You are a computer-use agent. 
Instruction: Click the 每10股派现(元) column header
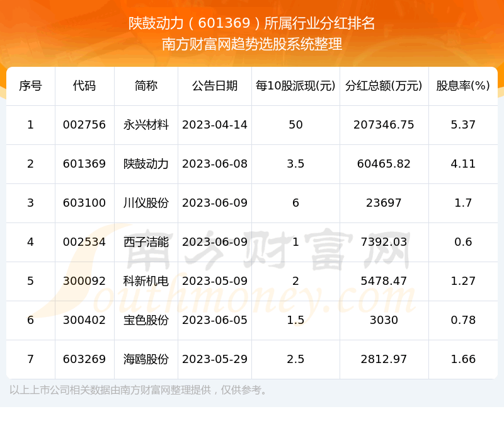coord(295,86)
